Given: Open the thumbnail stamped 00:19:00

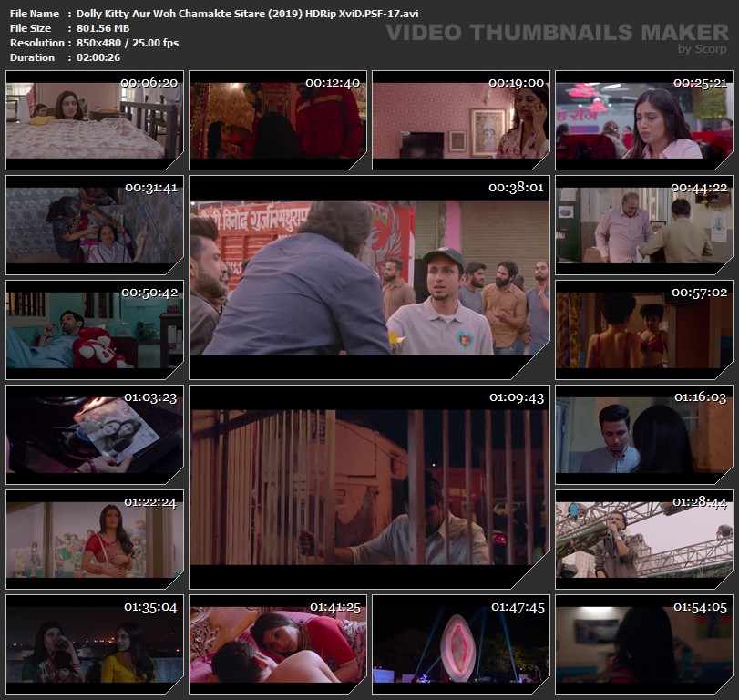Looking at the screenshot, I should (x=461, y=120).
